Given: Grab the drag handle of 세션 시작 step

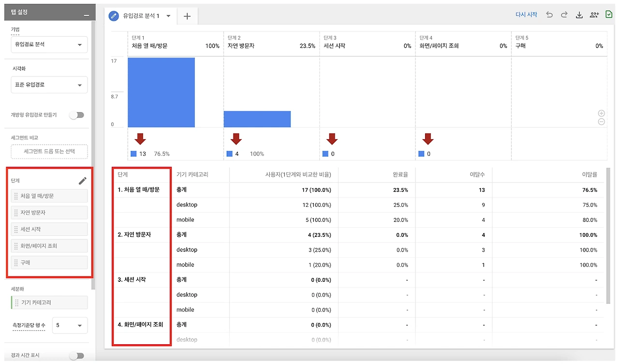Looking at the screenshot, I should [x=16, y=229].
